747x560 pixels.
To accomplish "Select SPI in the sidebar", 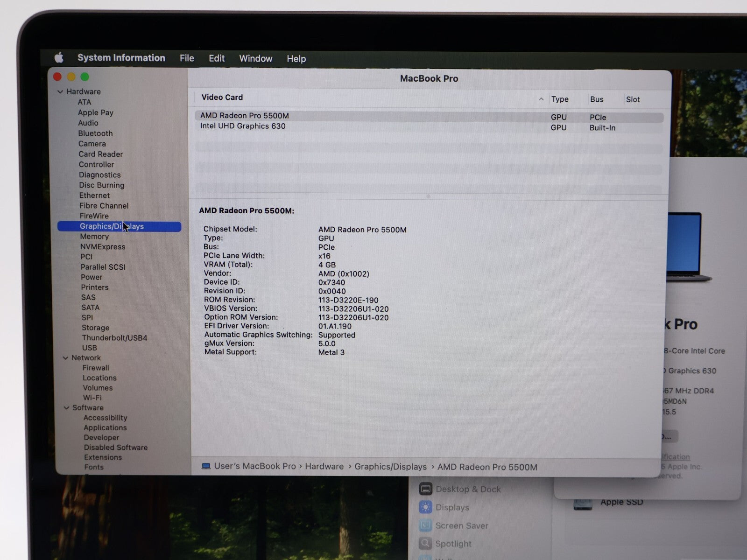I will click(x=87, y=317).
